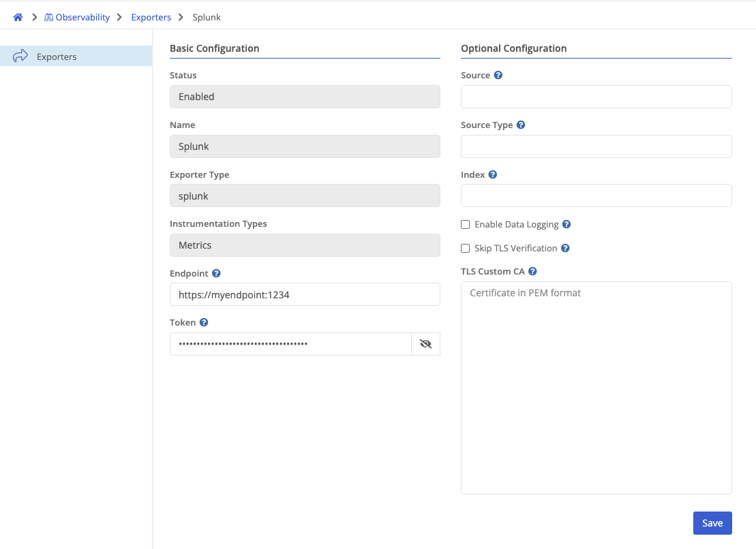Save the exporter configuration
This screenshot has height=549, width=756.
712,523
